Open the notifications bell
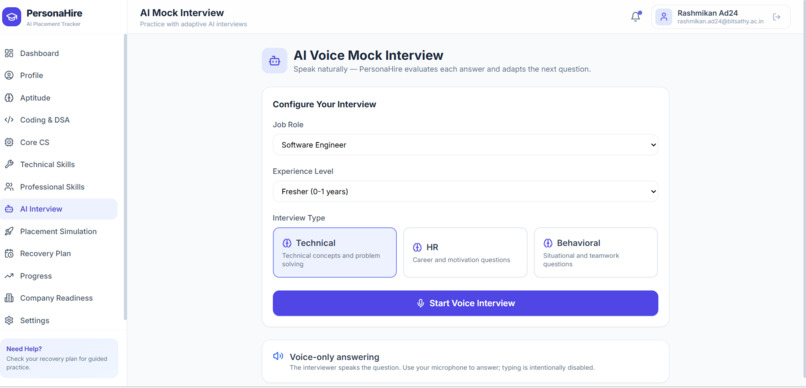The width and height of the screenshot is (806, 388). click(x=635, y=17)
